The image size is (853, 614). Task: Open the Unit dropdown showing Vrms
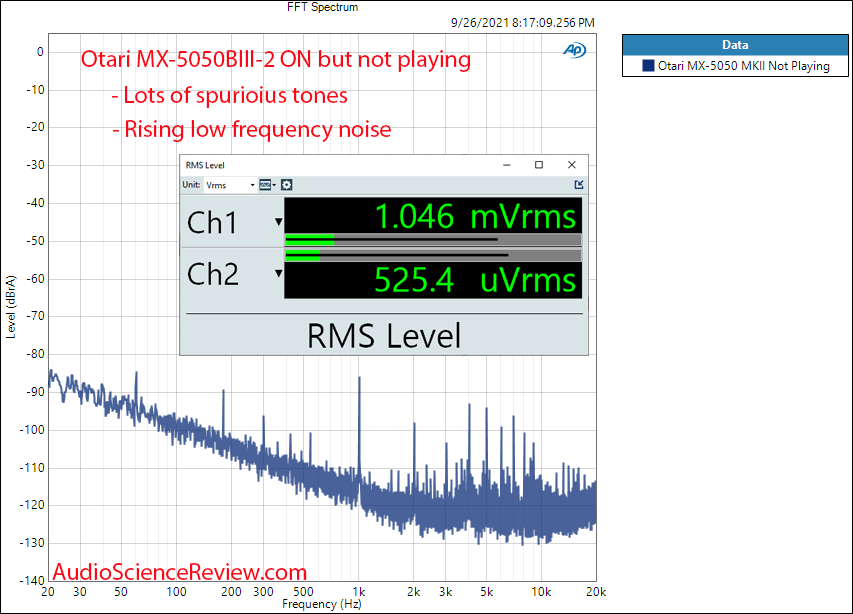[230, 185]
